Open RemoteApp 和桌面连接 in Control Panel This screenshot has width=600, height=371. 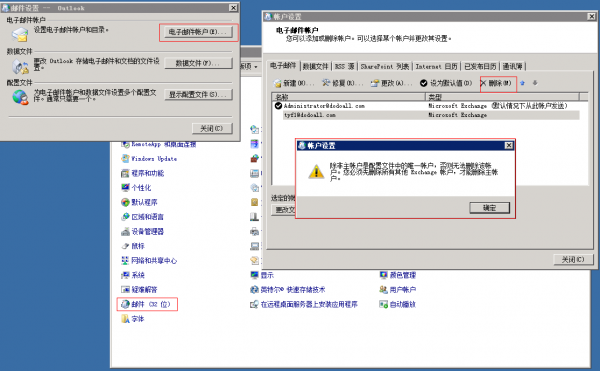[159, 145]
